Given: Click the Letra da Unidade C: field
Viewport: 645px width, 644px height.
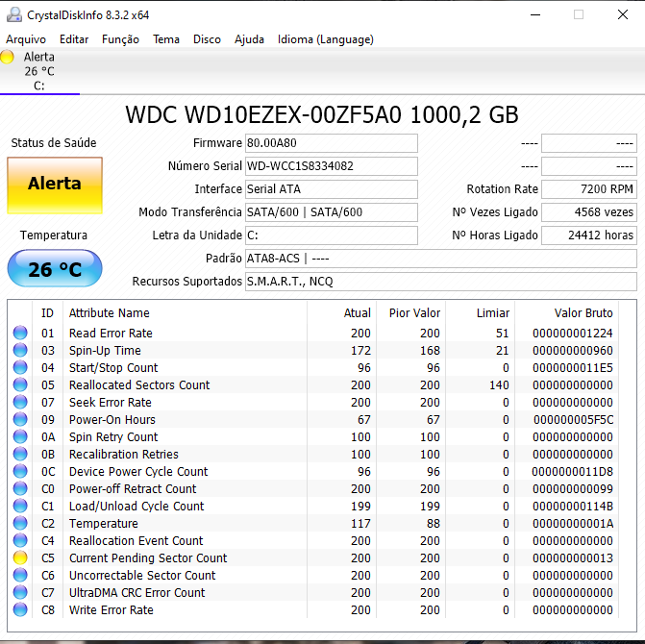Looking at the screenshot, I should [331, 235].
